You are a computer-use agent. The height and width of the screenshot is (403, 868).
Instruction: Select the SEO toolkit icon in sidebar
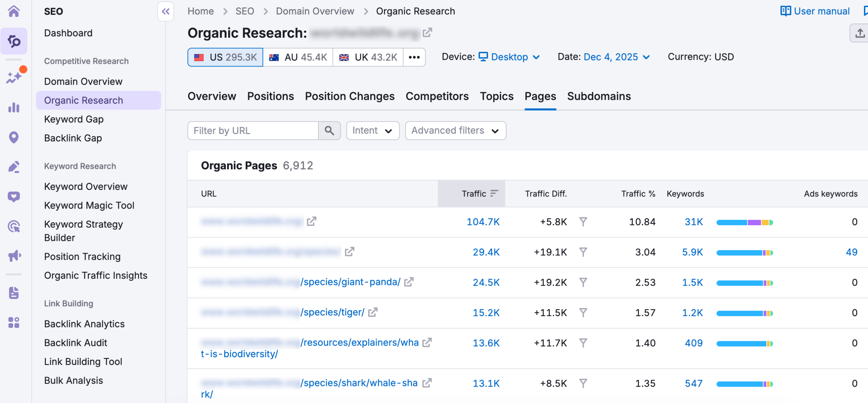tap(14, 41)
